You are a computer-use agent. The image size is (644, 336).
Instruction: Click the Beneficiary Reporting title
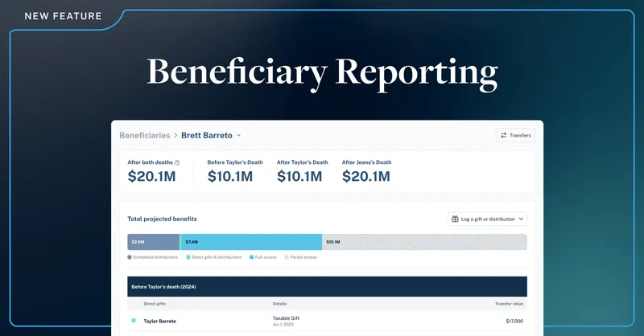[323, 73]
